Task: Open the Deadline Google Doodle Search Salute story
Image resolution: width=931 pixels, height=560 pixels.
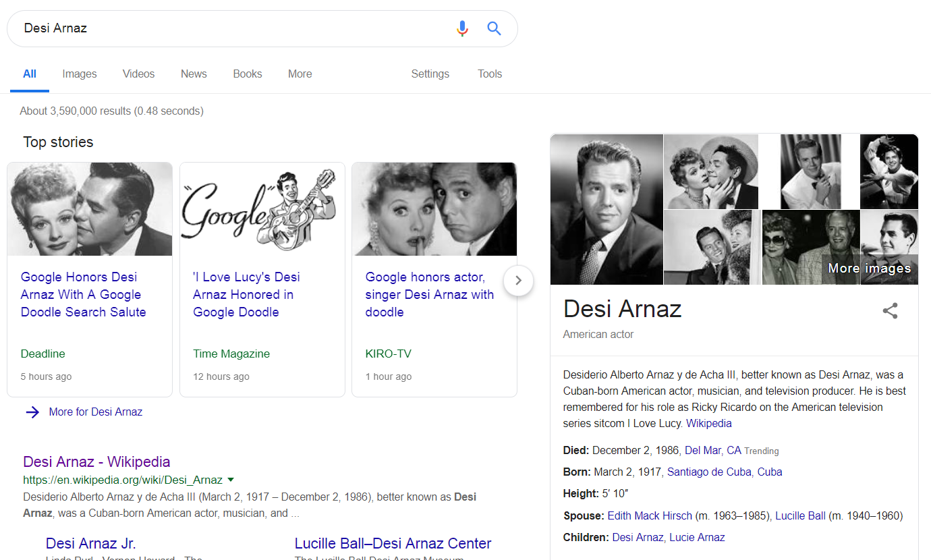Action: pyautogui.click(x=84, y=294)
